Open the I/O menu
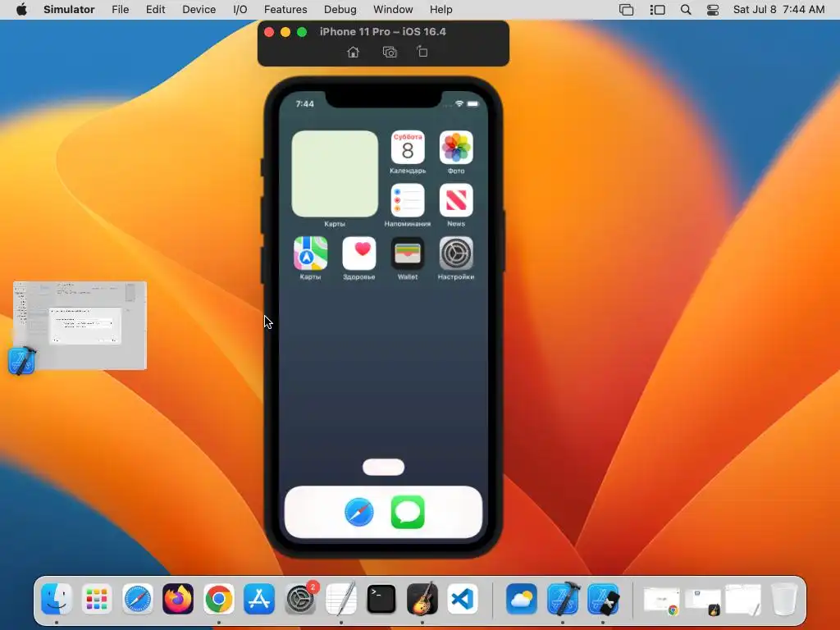This screenshot has height=630, width=840. (240, 10)
